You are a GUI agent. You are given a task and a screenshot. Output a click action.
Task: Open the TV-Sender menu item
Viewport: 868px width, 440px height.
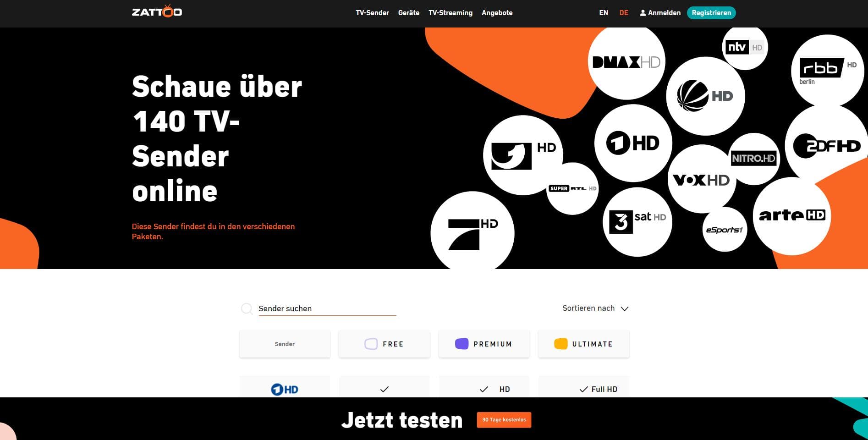point(372,13)
